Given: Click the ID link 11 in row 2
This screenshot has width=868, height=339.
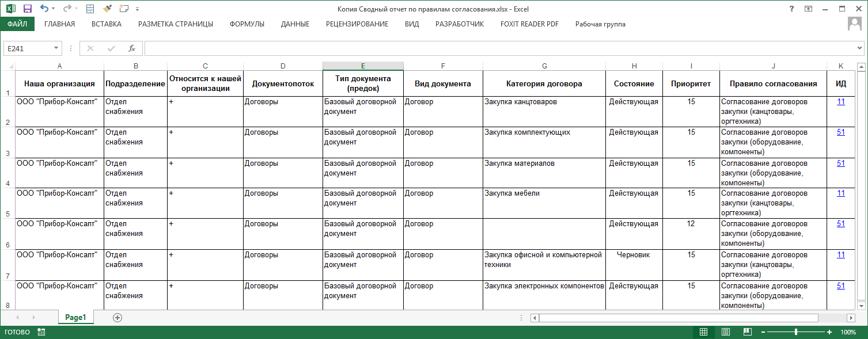Looking at the screenshot, I should 840,101.
